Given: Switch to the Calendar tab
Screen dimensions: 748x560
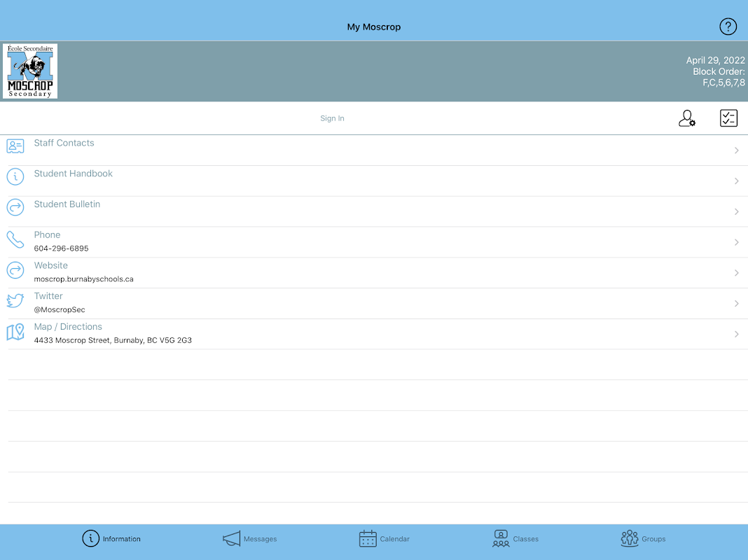Looking at the screenshot, I should coord(385,538).
